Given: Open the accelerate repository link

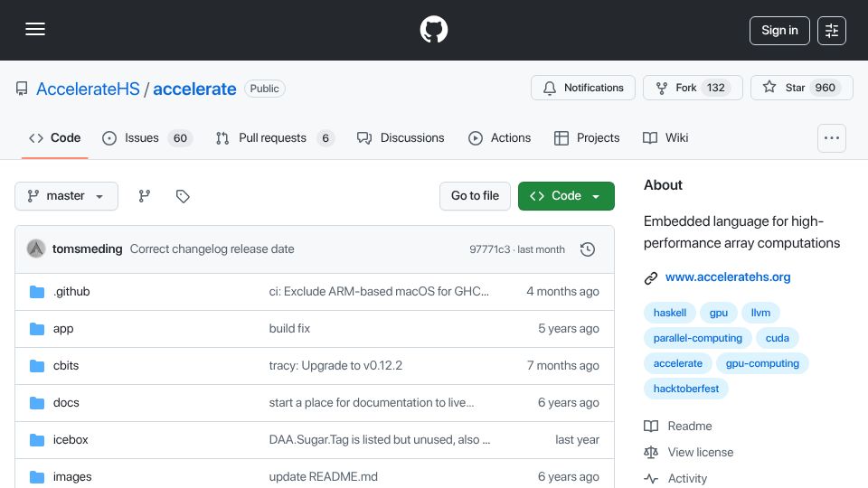Looking at the screenshot, I should click(x=194, y=89).
